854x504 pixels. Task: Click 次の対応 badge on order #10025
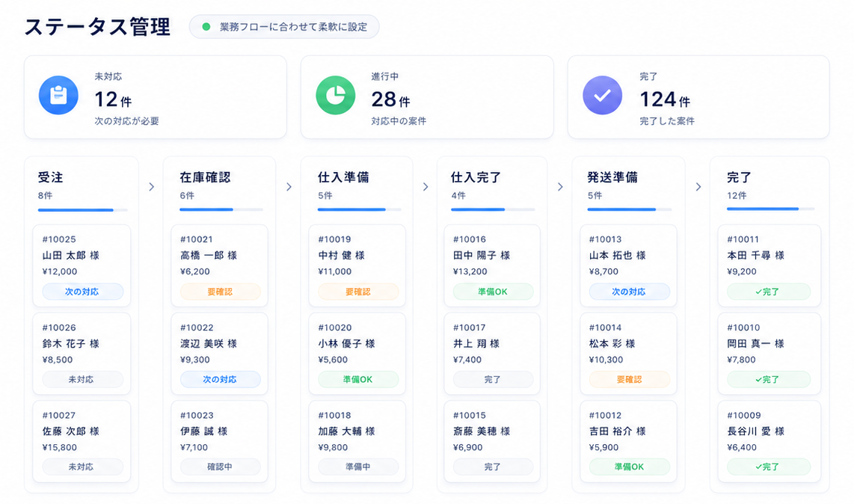point(82,292)
